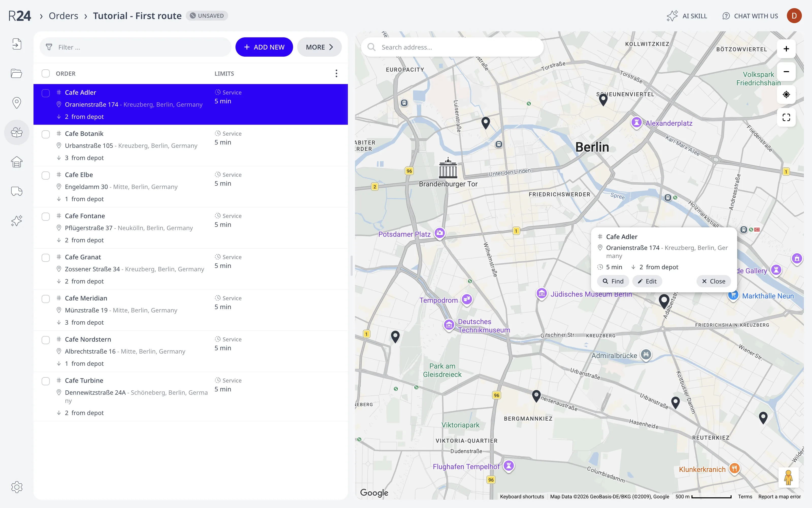Click Tutorial - First route breadcrumb
The width and height of the screenshot is (812, 508).
[x=137, y=16]
